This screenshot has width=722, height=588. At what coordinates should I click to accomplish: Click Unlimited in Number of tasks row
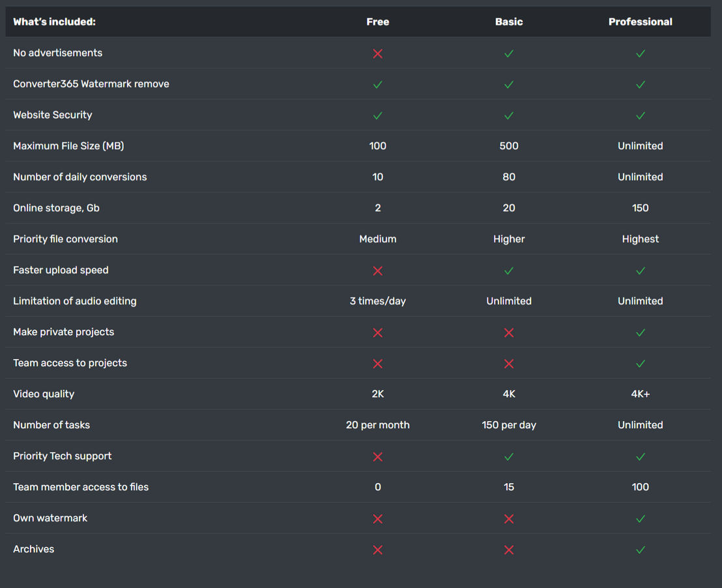click(641, 425)
